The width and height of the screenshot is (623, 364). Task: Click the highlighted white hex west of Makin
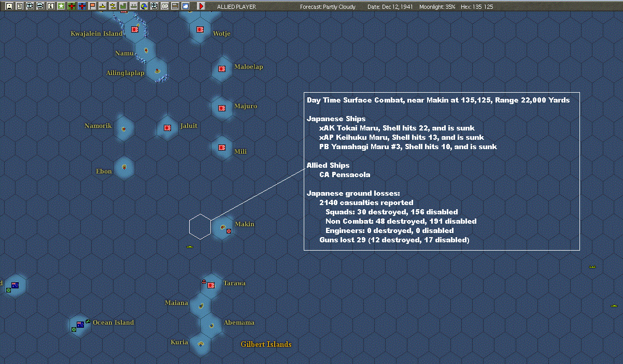pos(200,227)
